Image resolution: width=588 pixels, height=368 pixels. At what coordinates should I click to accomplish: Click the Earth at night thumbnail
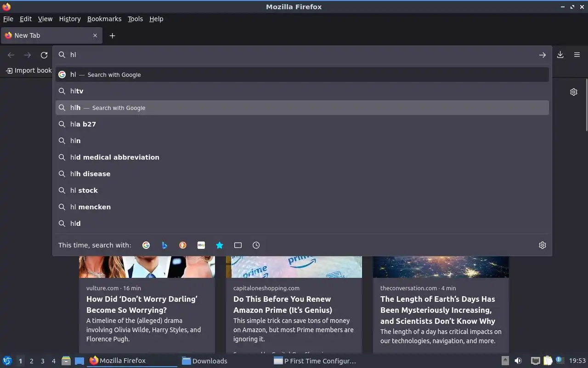[x=441, y=267]
